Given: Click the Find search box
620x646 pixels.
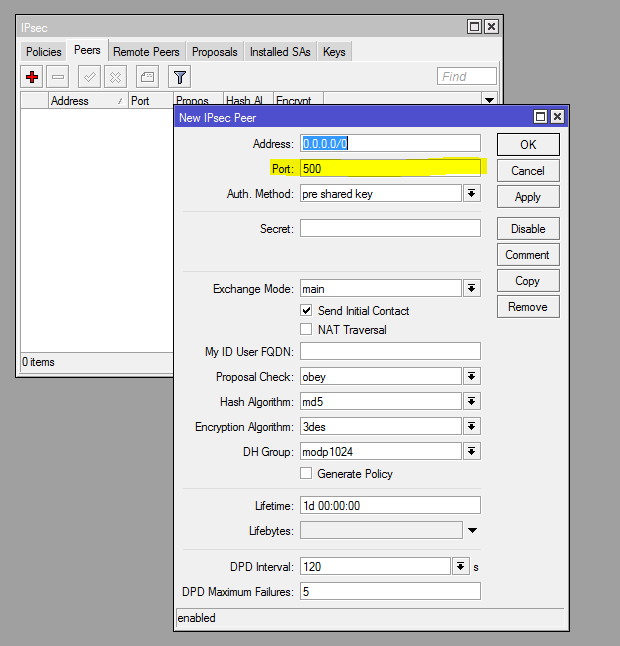Looking at the screenshot, I should (467, 76).
